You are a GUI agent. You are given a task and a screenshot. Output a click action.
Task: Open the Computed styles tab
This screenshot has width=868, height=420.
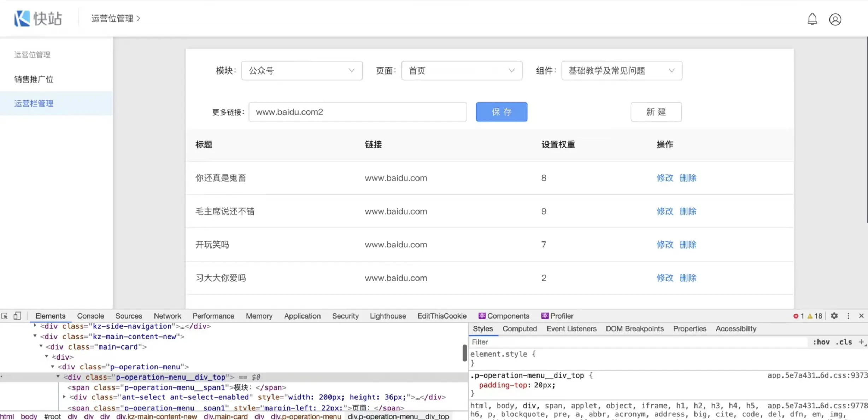(x=519, y=328)
